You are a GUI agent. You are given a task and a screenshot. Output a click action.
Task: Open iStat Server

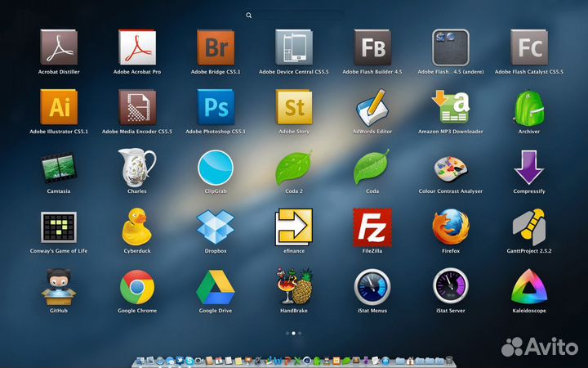point(451,285)
